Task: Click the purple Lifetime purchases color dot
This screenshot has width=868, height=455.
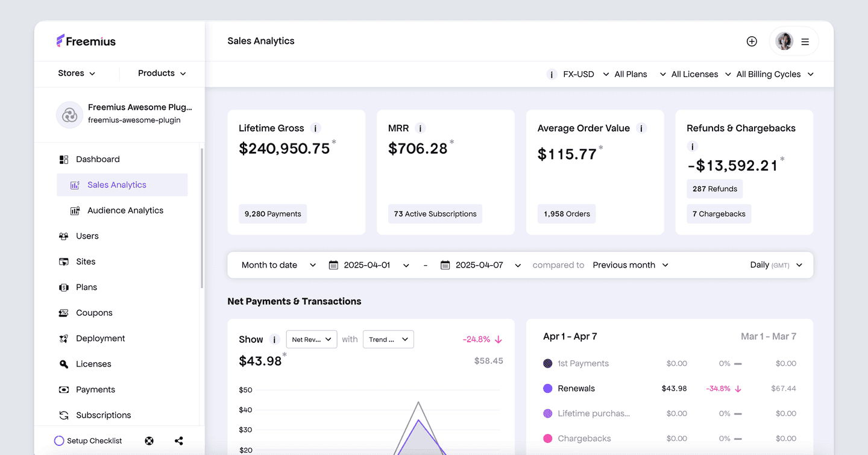Action: tap(548, 413)
